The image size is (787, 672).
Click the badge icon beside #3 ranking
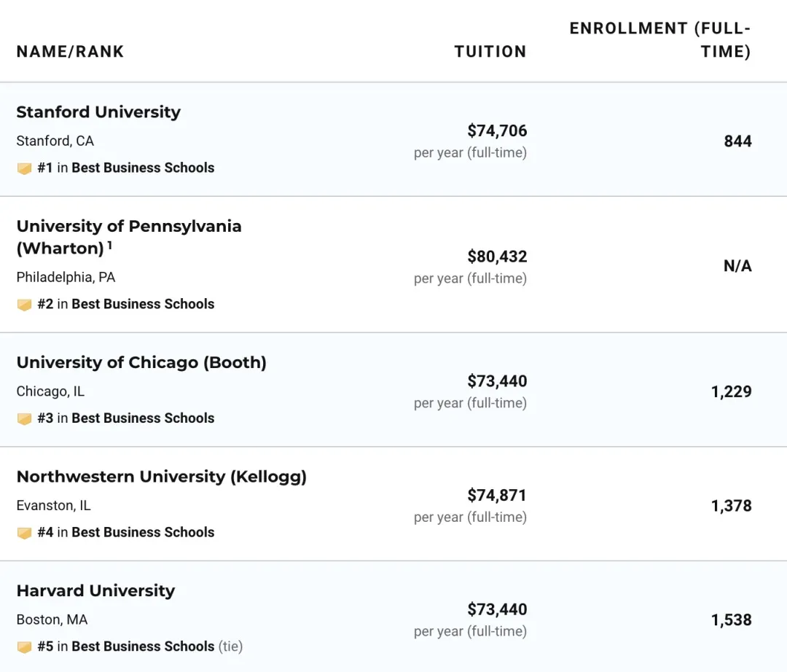[x=24, y=419]
